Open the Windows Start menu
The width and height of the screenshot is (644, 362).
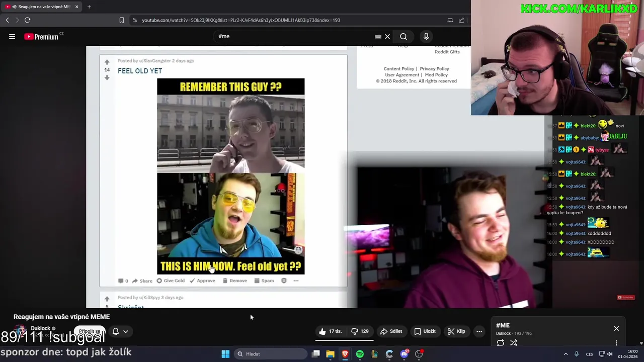(x=225, y=354)
